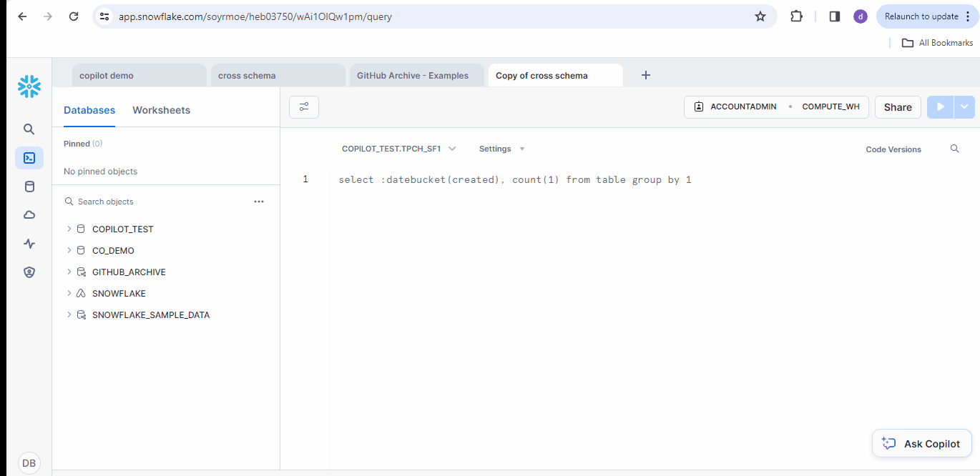The width and height of the screenshot is (980, 476).
Task: Click the COPILOT_TEST database icon
Action: pyautogui.click(x=81, y=229)
